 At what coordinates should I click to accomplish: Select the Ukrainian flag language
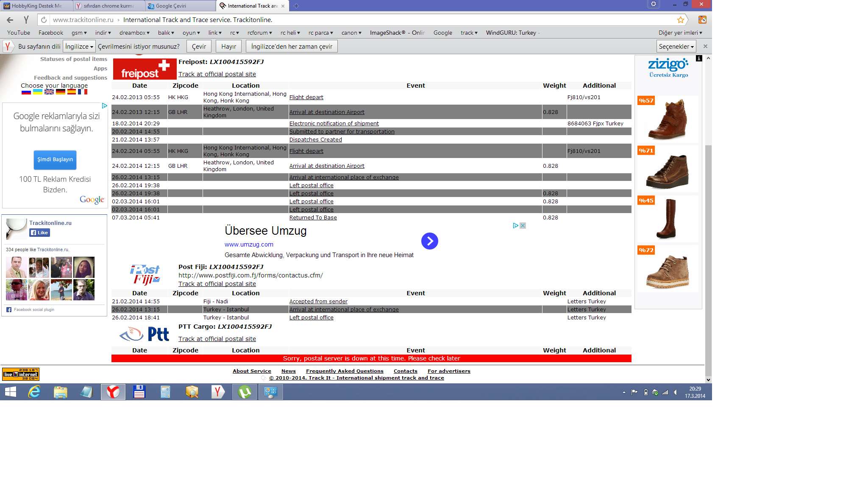(x=38, y=91)
